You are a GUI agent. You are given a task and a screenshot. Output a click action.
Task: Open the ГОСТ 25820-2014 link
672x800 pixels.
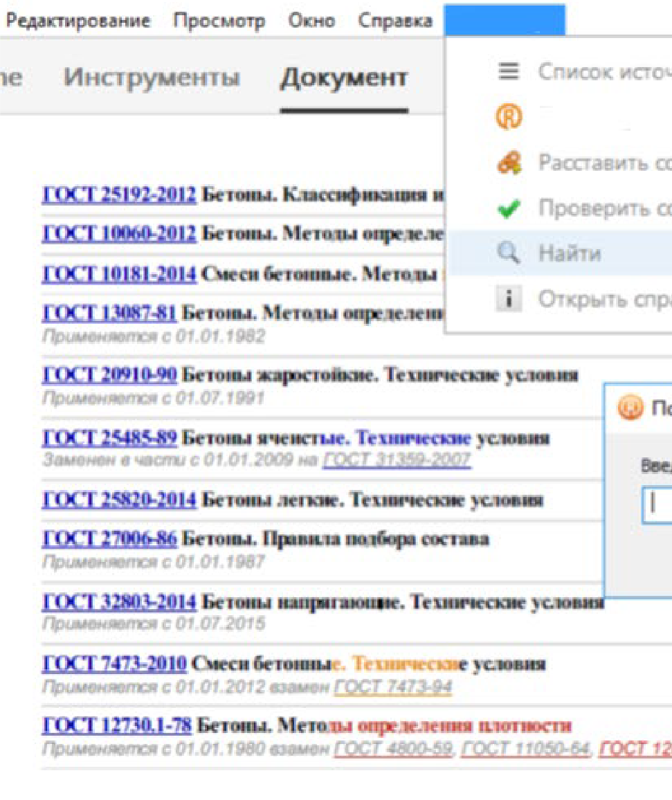pos(119,500)
